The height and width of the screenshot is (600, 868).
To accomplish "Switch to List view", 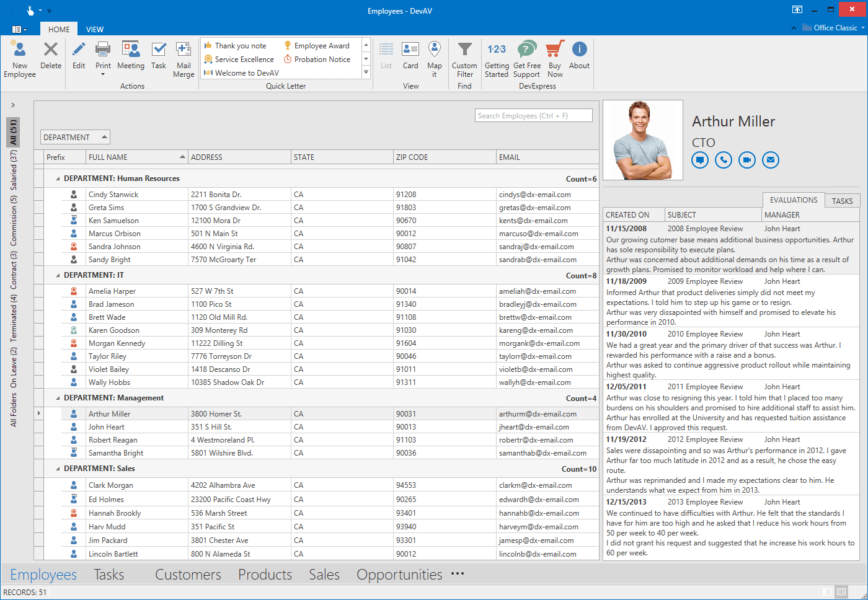I will [386, 56].
